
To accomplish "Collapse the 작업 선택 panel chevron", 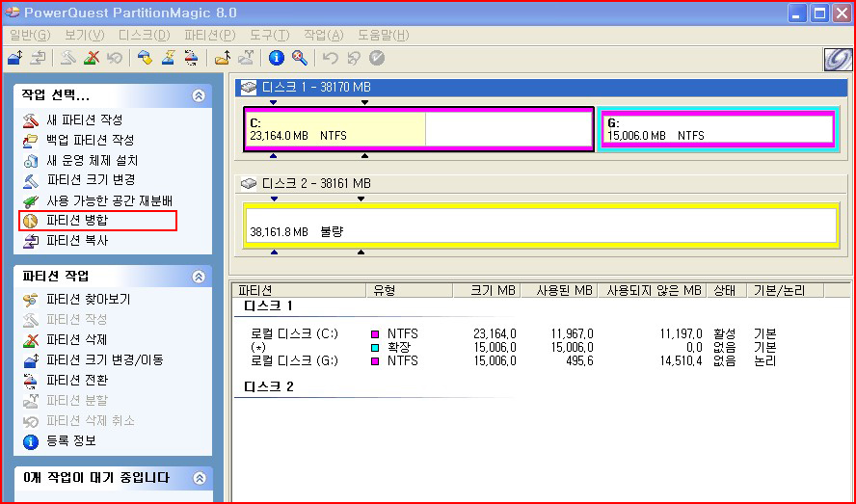I will click(199, 95).
